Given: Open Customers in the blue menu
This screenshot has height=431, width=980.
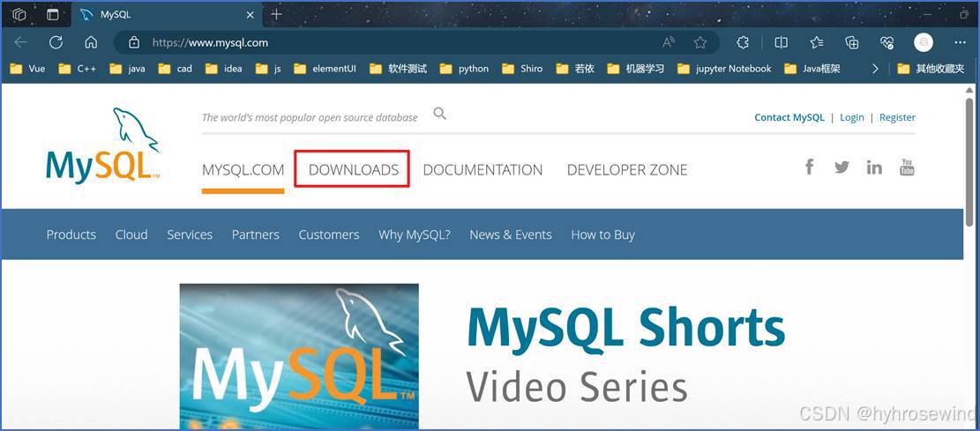Looking at the screenshot, I should pyautogui.click(x=329, y=234).
